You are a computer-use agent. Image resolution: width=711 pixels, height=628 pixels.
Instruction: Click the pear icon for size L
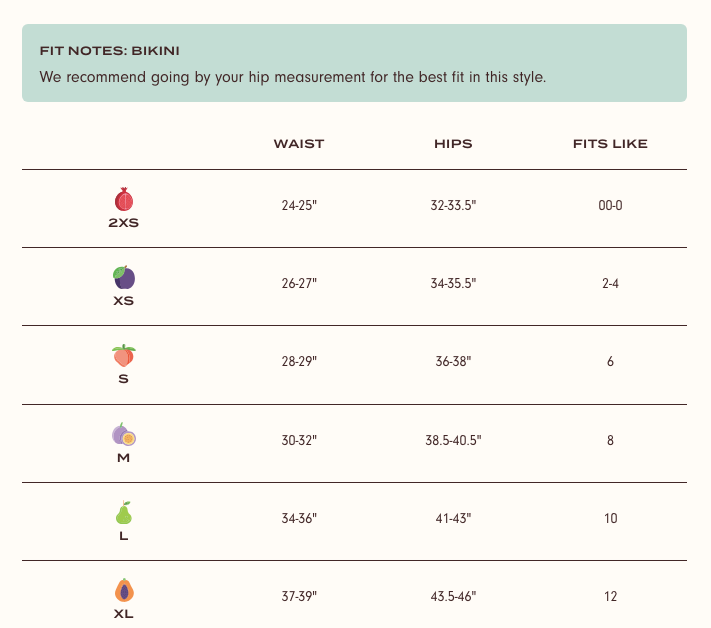click(124, 512)
